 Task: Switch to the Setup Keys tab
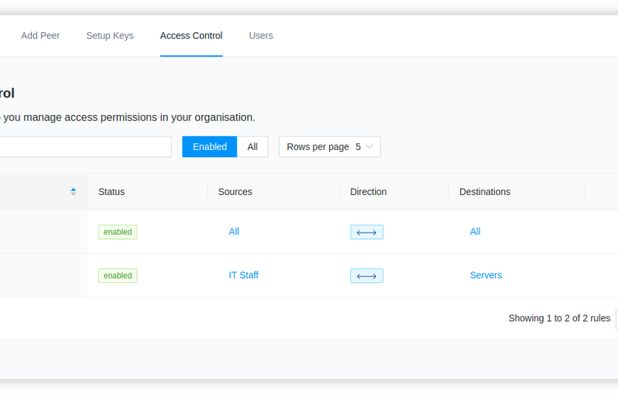tap(110, 35)
